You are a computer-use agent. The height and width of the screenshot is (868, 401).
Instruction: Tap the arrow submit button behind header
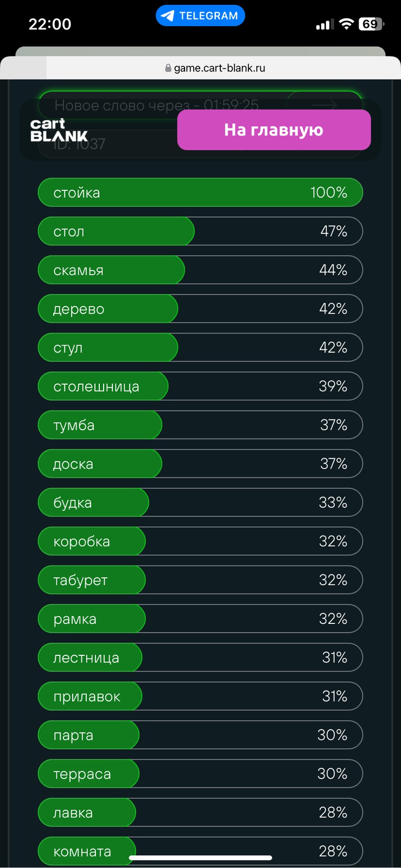tap(324, 104)
